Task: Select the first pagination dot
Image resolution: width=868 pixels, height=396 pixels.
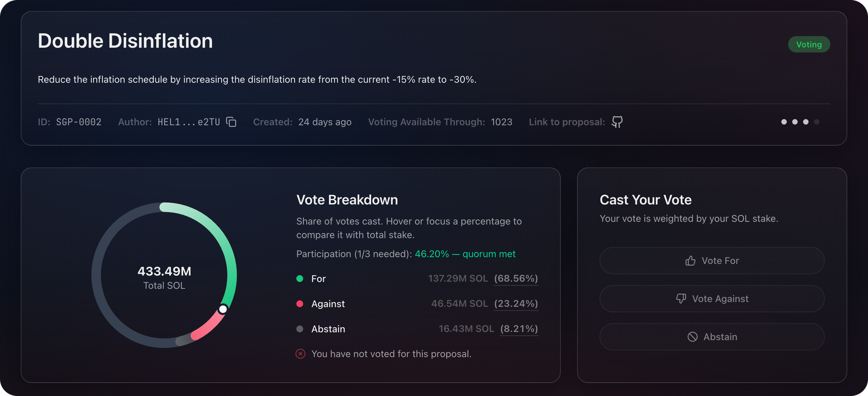Action: (x=784, y=122)
